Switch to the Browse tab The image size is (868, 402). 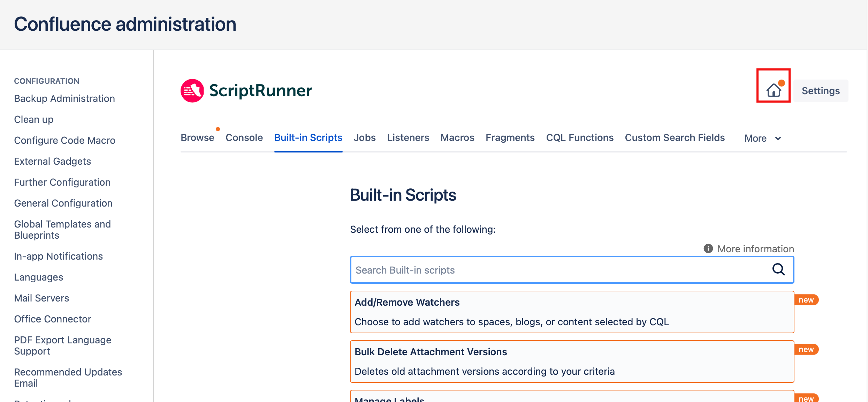197,137
